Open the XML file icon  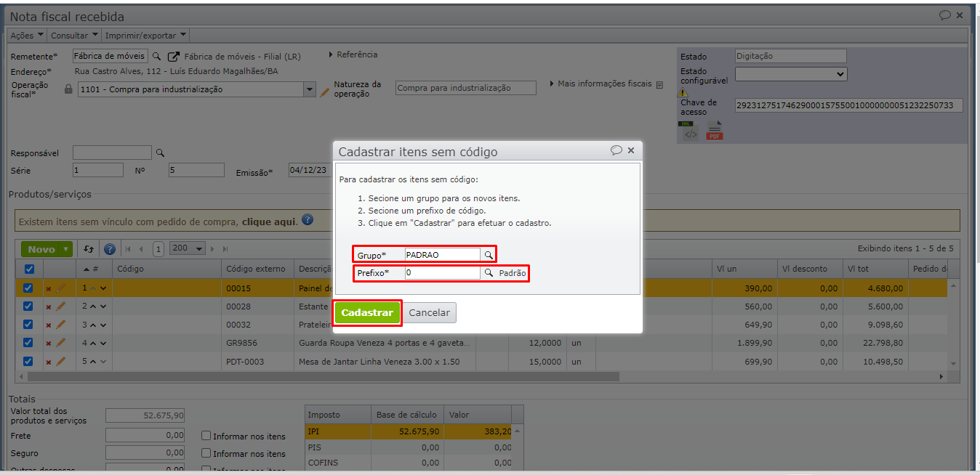click(x=689, y=131)
